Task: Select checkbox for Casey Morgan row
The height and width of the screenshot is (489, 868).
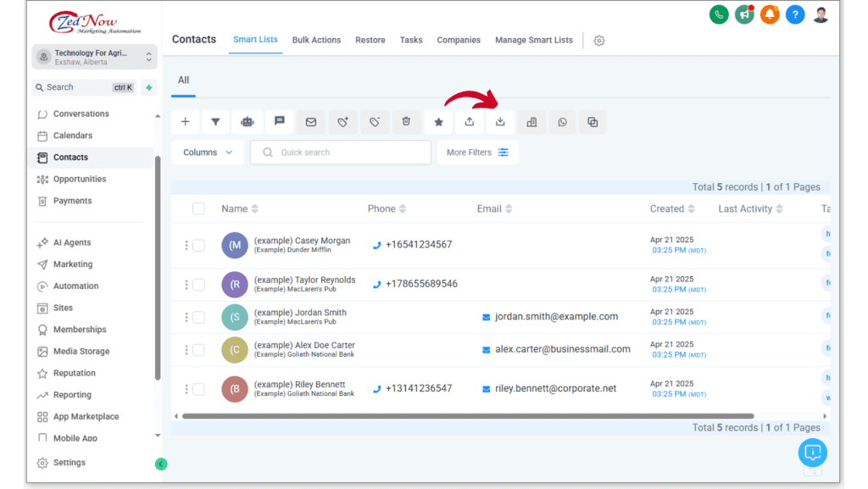Action: pyautogui.click(x=198, y=246)
